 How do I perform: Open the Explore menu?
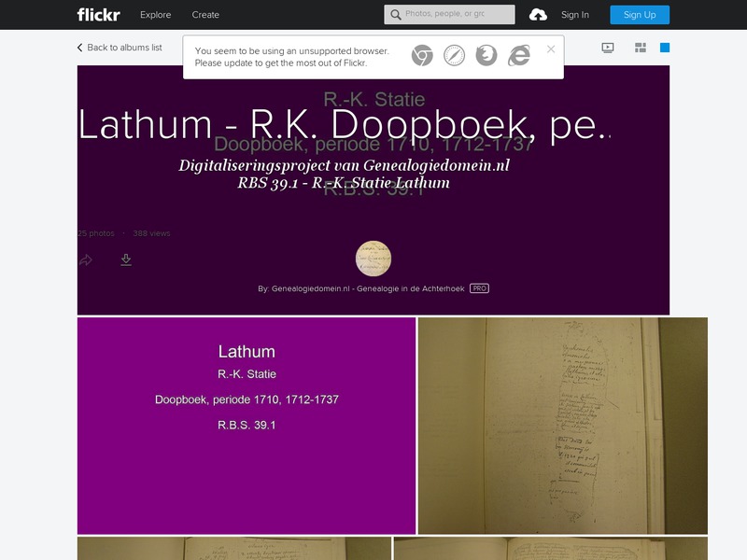[x=155, y=14]
